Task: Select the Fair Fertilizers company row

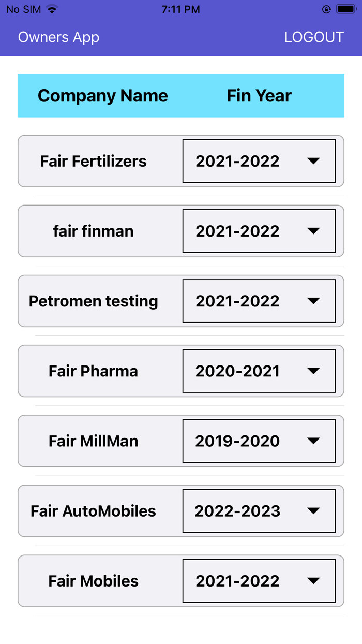Action: [93, 161]
